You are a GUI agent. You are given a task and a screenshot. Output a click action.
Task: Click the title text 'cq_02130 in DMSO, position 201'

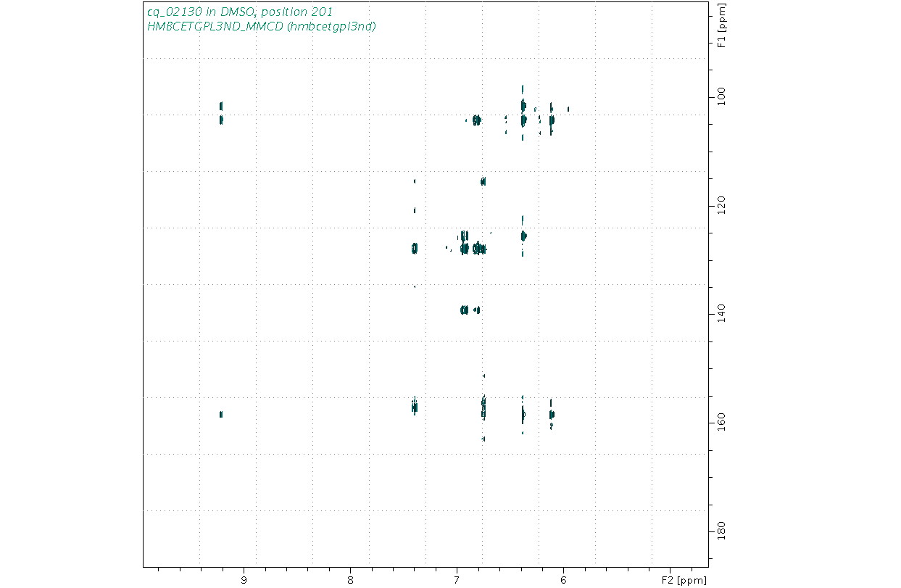pyautogui.click(x=240, y=12)
